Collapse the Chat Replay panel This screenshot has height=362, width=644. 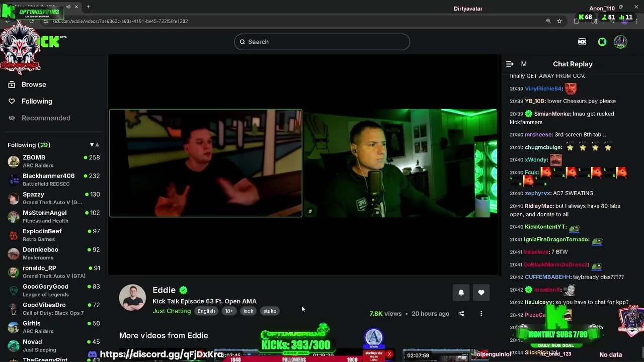pyautogui.click(x=510, y=64)
